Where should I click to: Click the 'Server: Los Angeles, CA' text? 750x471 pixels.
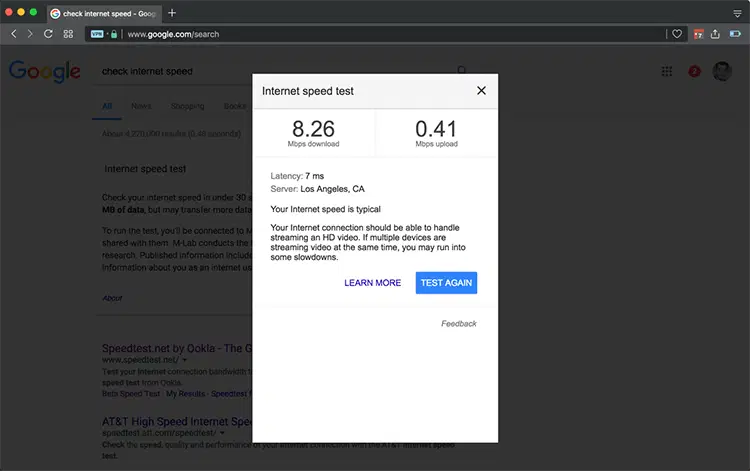pos(318,189)
